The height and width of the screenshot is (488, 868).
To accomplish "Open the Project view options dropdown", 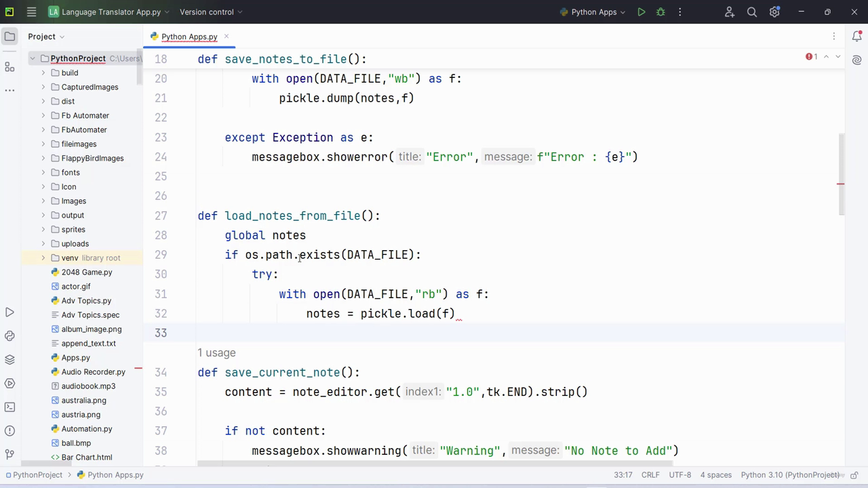I will (47, 37).
